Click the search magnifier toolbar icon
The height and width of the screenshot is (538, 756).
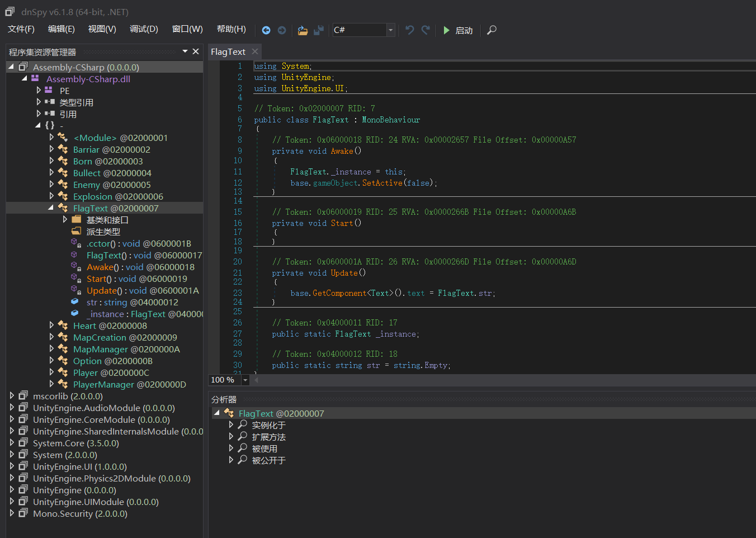pos(492,30)
